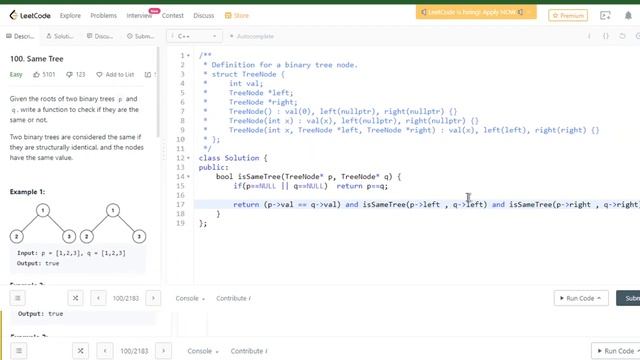Open the Store link
Viewport: 640px width, 360px height.
click(x=237, y=16)
